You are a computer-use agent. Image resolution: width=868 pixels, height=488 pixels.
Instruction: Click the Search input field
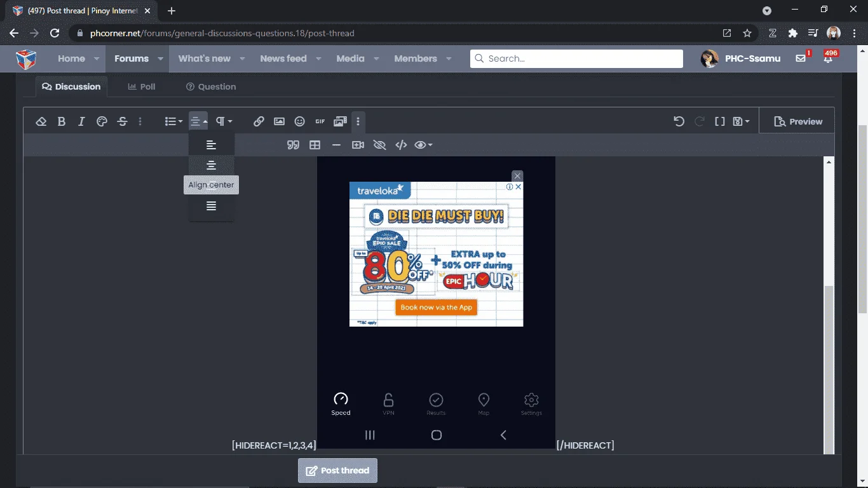click(576, 58)
